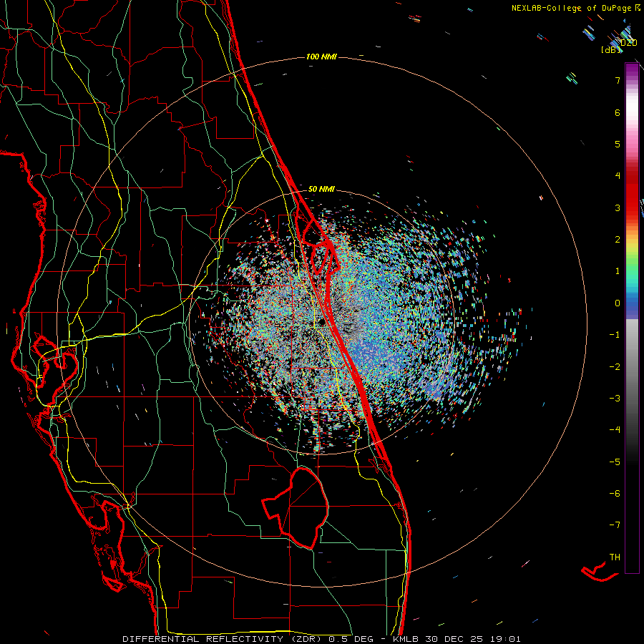Click the "-5" value on the dB scale
The height and width of the screenshot is (644, 644).
point(615,462)
